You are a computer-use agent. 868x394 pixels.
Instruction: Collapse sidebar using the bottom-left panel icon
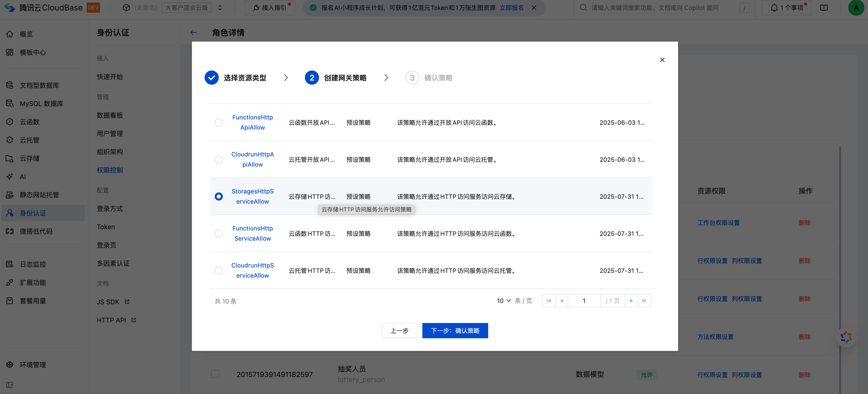click(x=10, y=385)
